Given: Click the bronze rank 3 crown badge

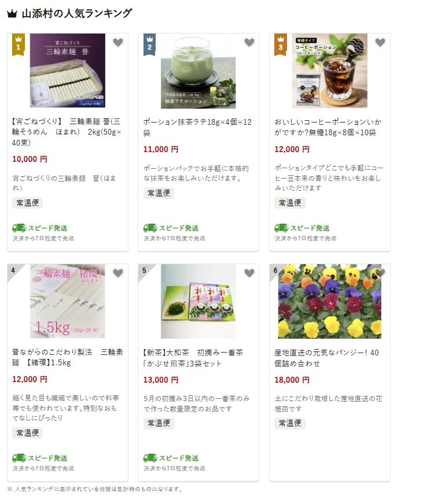Looking at the screenshot, I should click(281, 45).
